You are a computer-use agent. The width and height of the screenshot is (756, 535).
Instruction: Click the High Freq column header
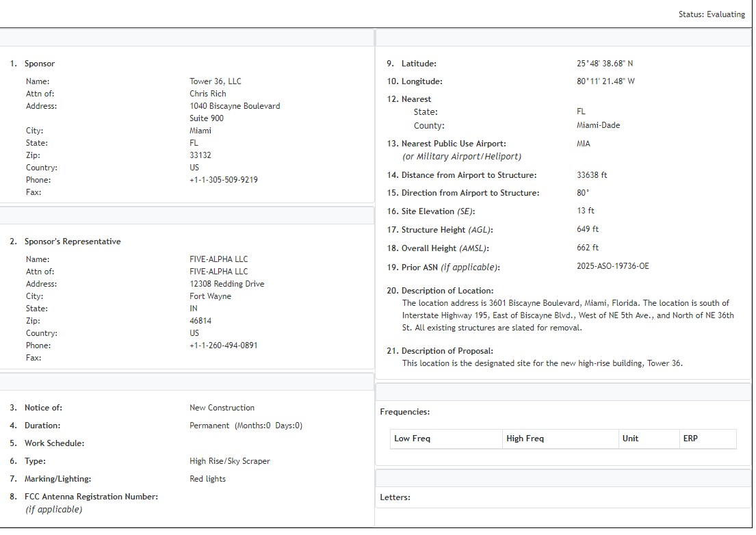(525, 439)
